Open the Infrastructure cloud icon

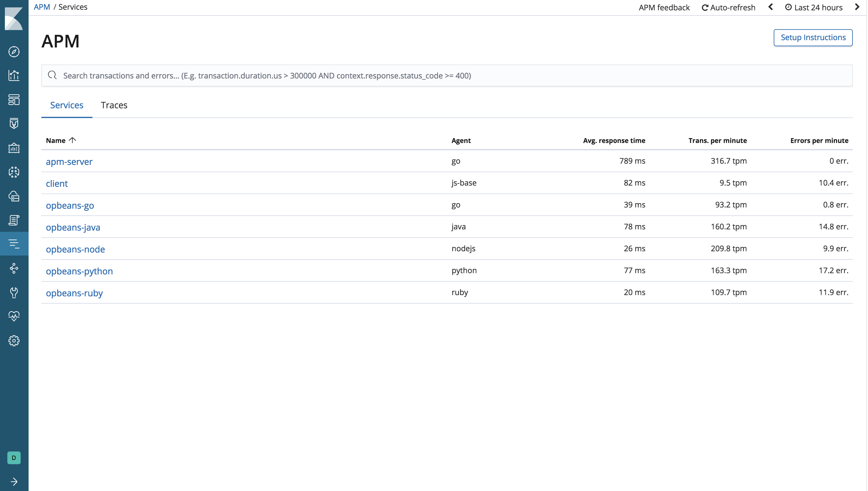pyautogui.click(x=14, y=196)
